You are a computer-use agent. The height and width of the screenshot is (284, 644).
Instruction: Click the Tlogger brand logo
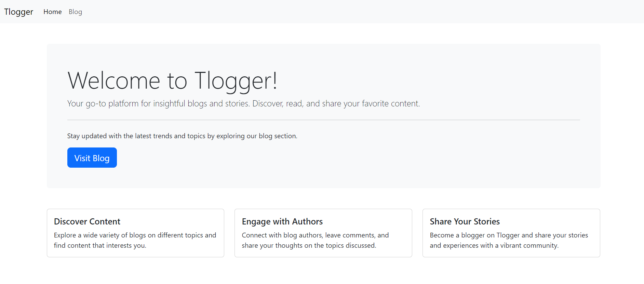18,12
